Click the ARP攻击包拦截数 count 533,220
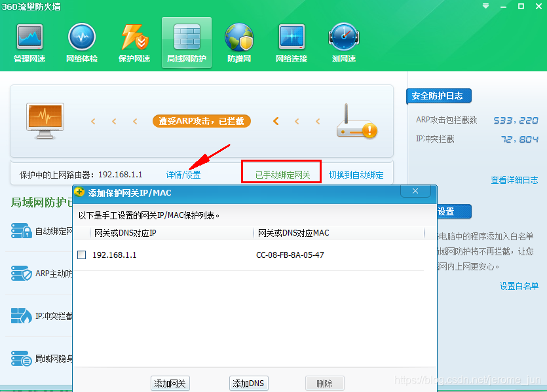The image size is (547, 392). tap(516, 120)
